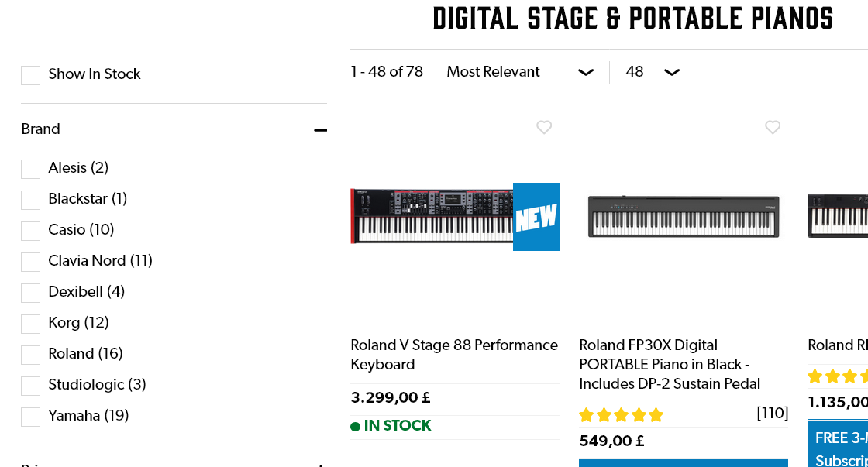Check the Korg brand box

31,324
